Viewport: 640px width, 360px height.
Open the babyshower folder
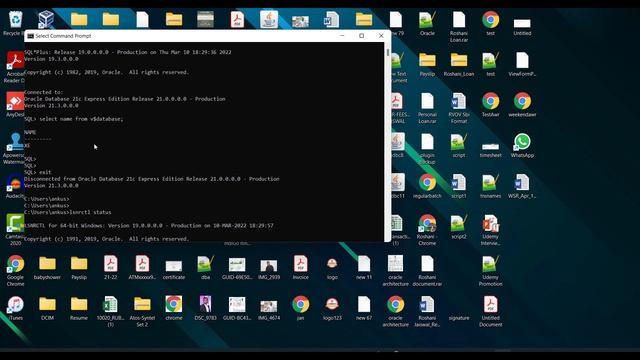[x=47, y=267]
